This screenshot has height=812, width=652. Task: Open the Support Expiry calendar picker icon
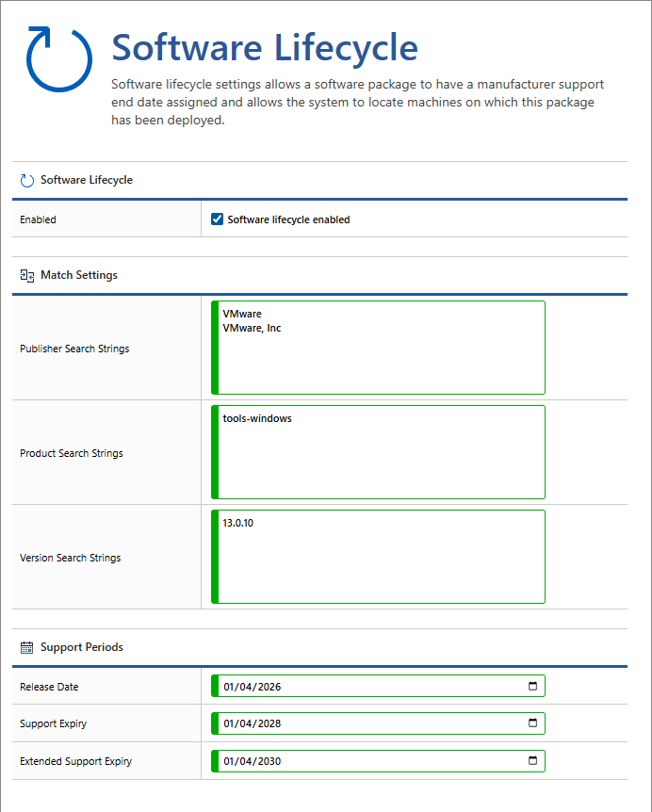pos(532,723)
